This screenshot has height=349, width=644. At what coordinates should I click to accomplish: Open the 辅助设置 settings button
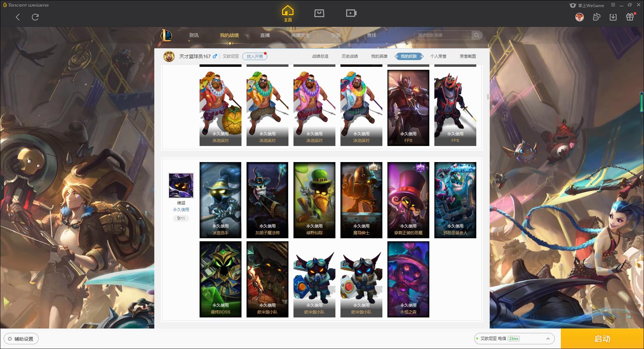tap(21, 339)
